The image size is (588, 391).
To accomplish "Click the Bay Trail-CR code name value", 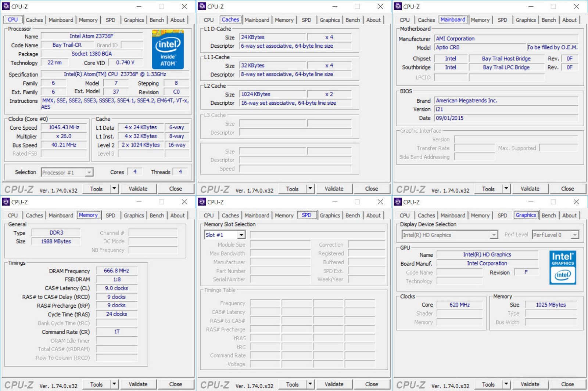I will tap(67, 45).
